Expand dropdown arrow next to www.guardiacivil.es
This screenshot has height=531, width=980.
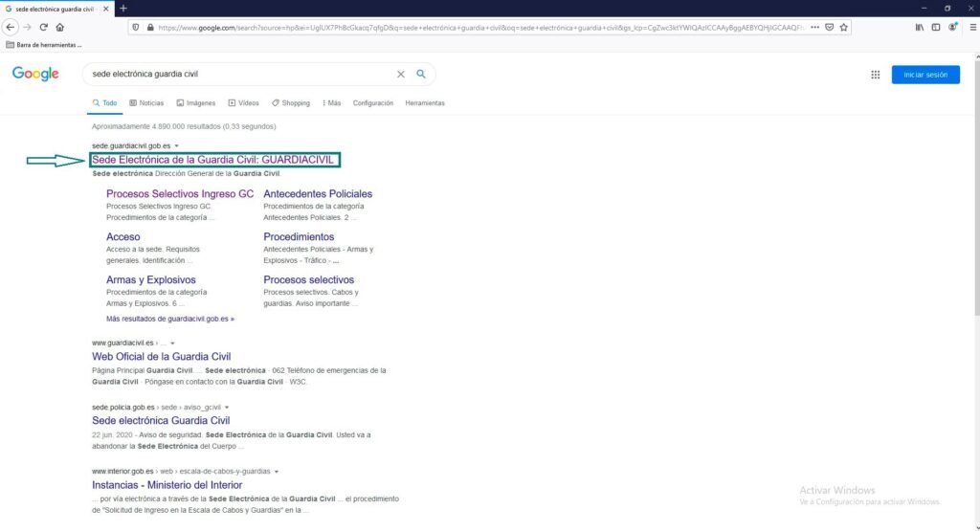click(172, 343)
